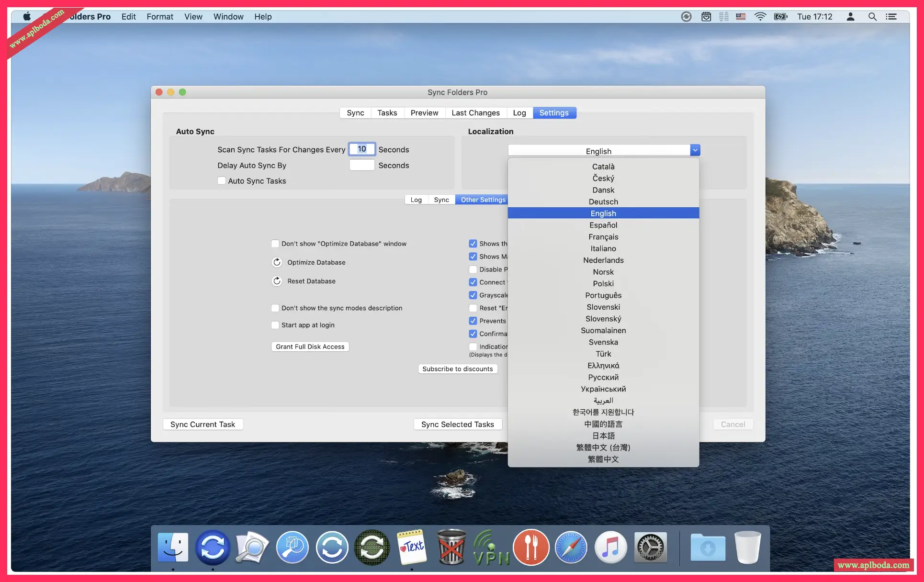Image resolution: width=924 pixels, height=582 pixels.
Task: Click the sync status menu bar icon
Action: (x=686, y=17)
